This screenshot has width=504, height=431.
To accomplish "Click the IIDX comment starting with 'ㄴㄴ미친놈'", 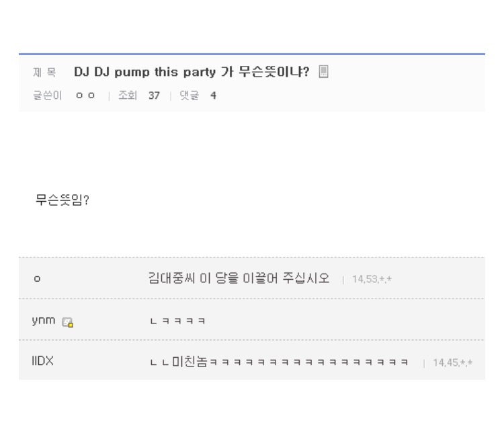I will [x=279, y=362].
